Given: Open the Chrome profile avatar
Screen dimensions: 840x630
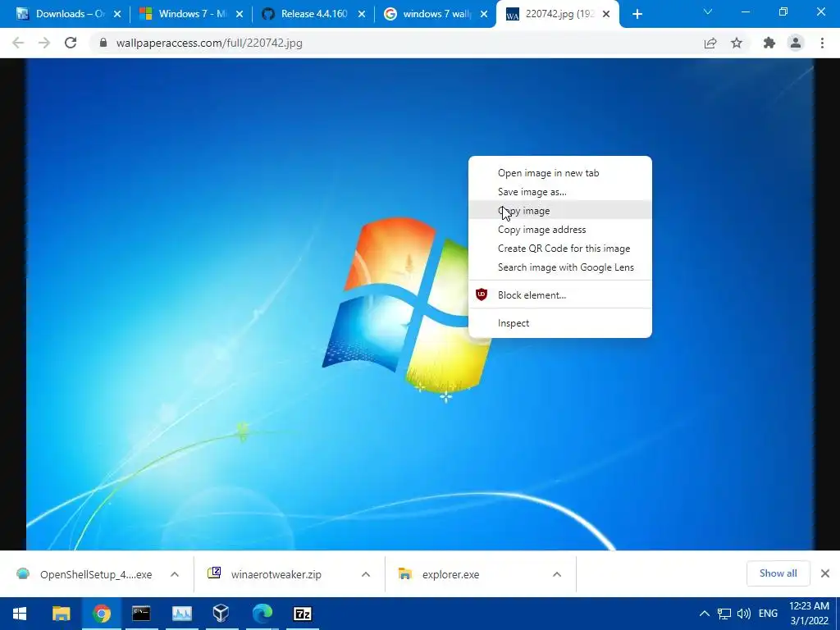Looking at the screenshot, I should (796, 43).
